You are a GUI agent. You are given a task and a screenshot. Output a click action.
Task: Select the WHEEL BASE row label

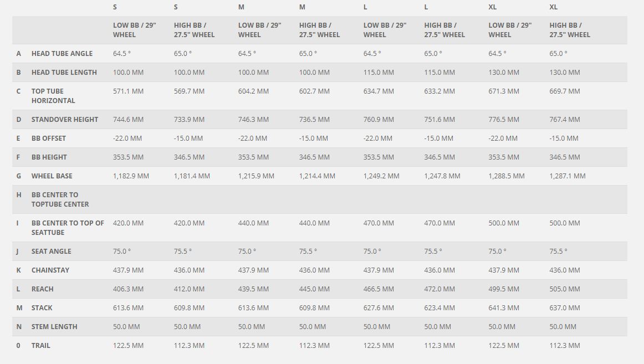pyautogui.click(x=52, y=176)
